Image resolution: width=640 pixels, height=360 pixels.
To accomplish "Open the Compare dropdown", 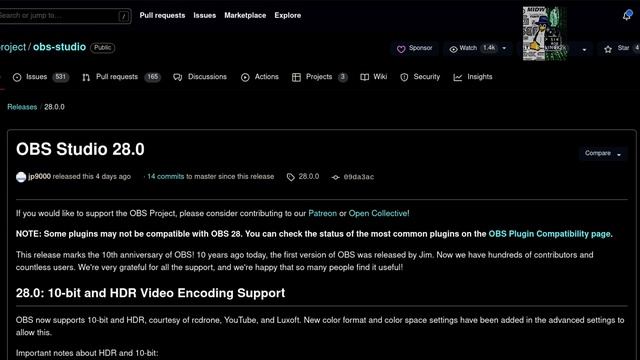I will click(x=603, y=153).
